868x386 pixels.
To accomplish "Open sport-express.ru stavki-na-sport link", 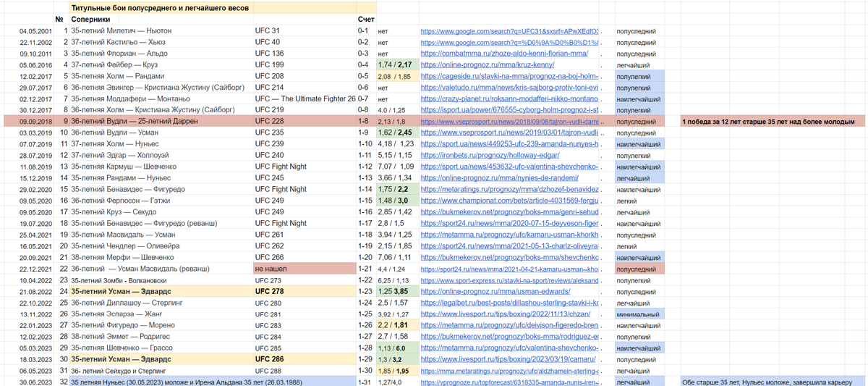I will (x=509, y=280).
